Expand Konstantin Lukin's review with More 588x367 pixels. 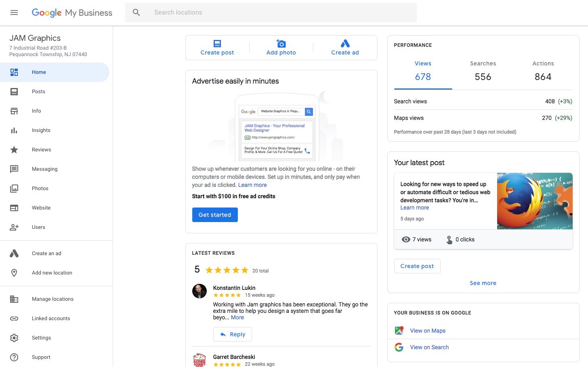(x=237, y=317)
